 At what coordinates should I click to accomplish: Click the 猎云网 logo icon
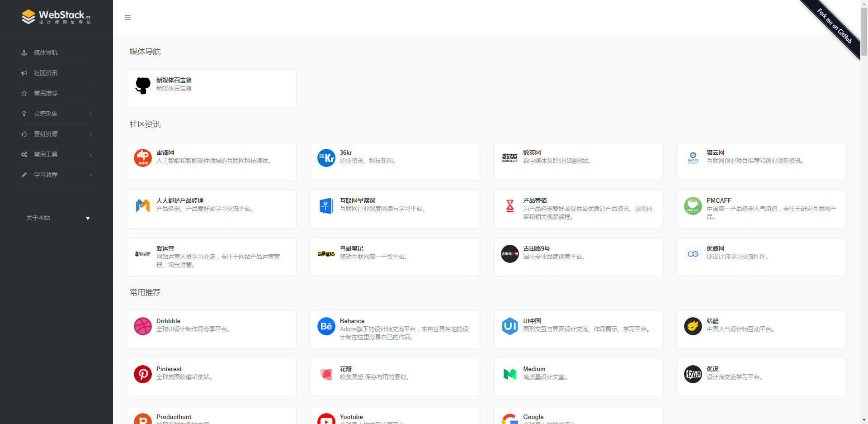[x=693, y=158]
